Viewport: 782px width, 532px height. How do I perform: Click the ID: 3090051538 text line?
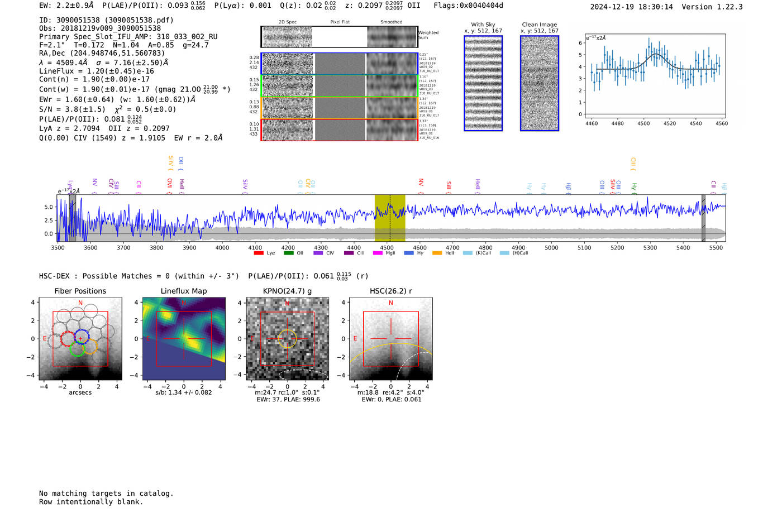tap(106, 20)
